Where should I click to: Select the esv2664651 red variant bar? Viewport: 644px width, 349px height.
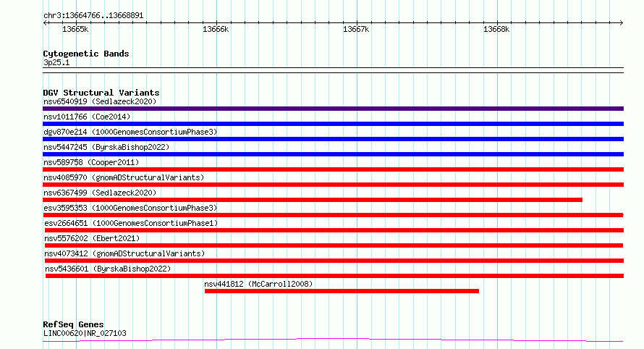coord(334,230)
